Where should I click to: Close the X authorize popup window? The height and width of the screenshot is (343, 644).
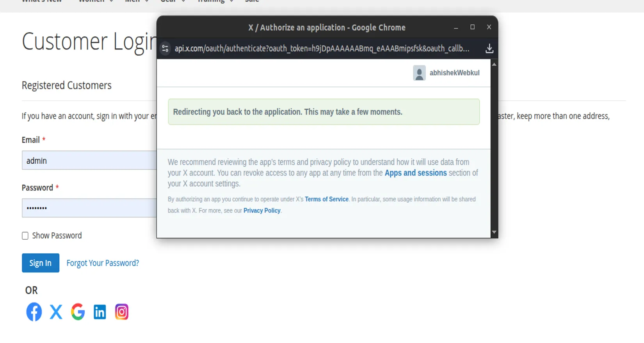(x=489, y=27)
